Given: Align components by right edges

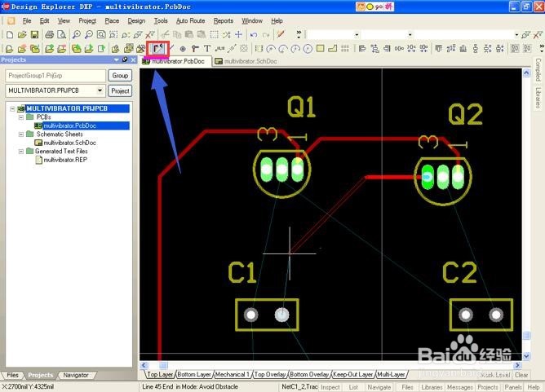Looking at the screenshot, I should coord(387,49).
